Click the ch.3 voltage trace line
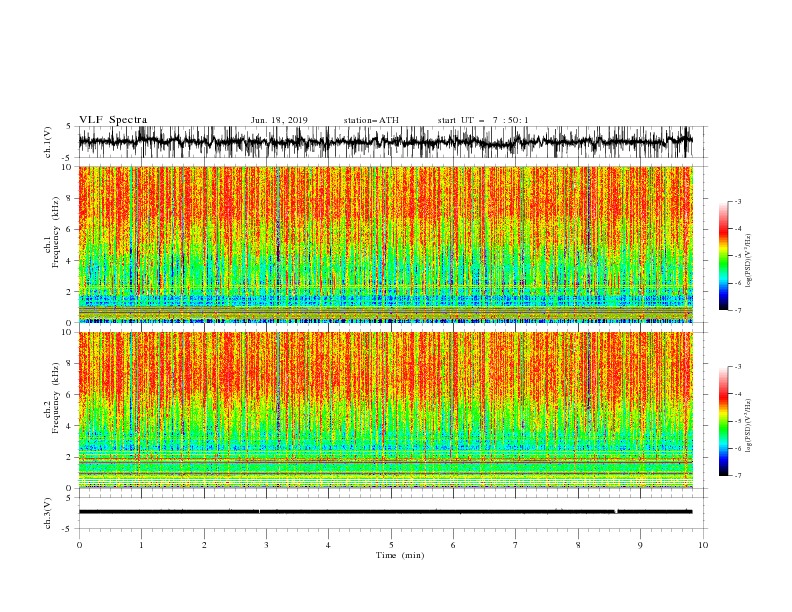 coord(385,512)
